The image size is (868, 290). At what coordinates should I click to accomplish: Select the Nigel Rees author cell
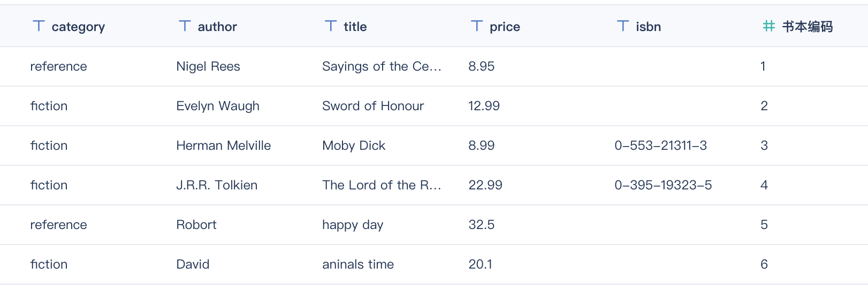point(208,66)
